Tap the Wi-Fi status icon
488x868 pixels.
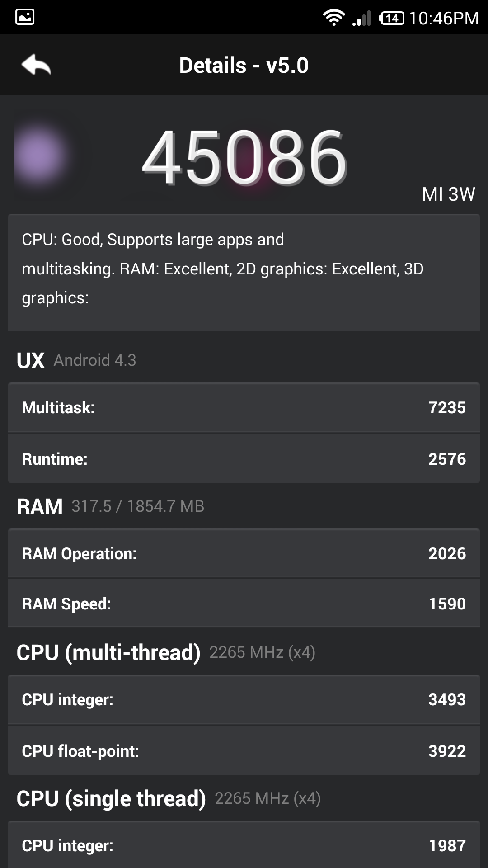click(x=333, y=18)
